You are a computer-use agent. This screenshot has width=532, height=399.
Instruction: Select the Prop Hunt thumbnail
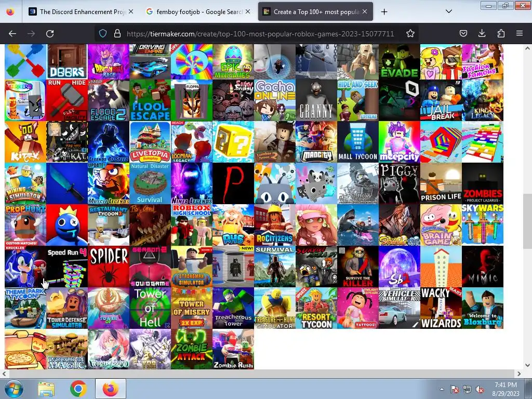(x=25, y=225)
